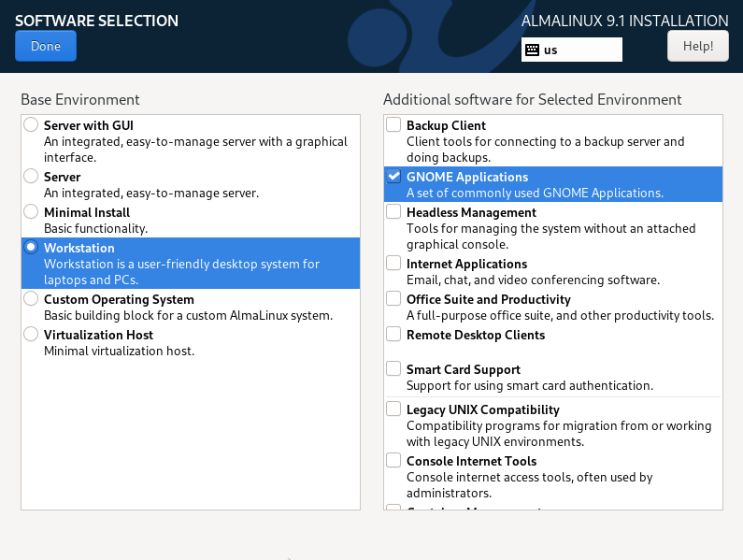The height and width of the screenshot is (560, 743).
Task: Uncheck the GNOME Applications checkbox
Action: click(x=393, y=176)
